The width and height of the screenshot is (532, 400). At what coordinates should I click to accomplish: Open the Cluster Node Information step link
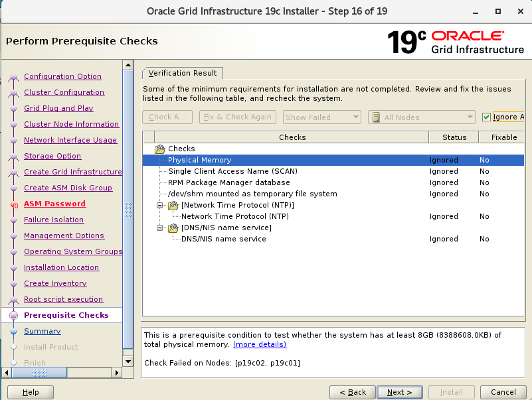(71, 125)
